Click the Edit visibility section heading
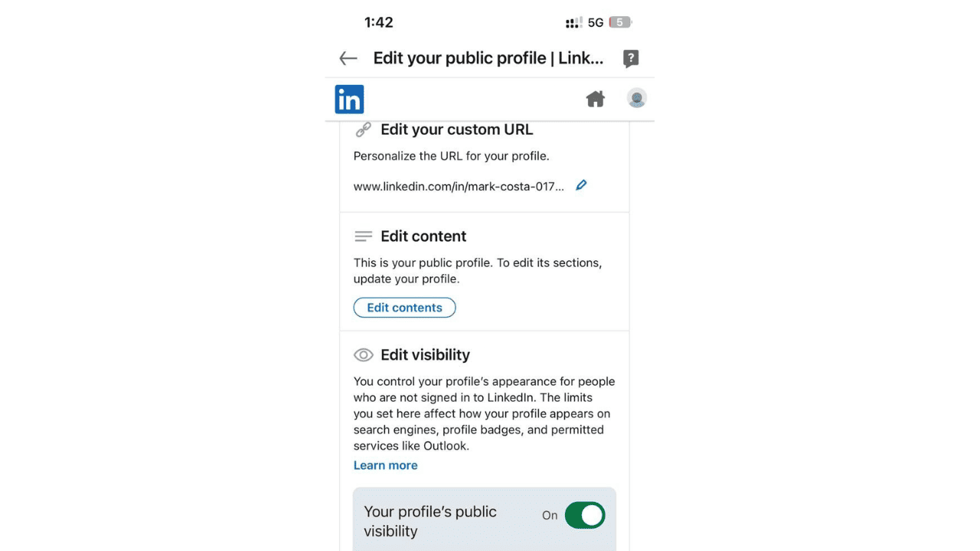 click(x=425, y=354)
